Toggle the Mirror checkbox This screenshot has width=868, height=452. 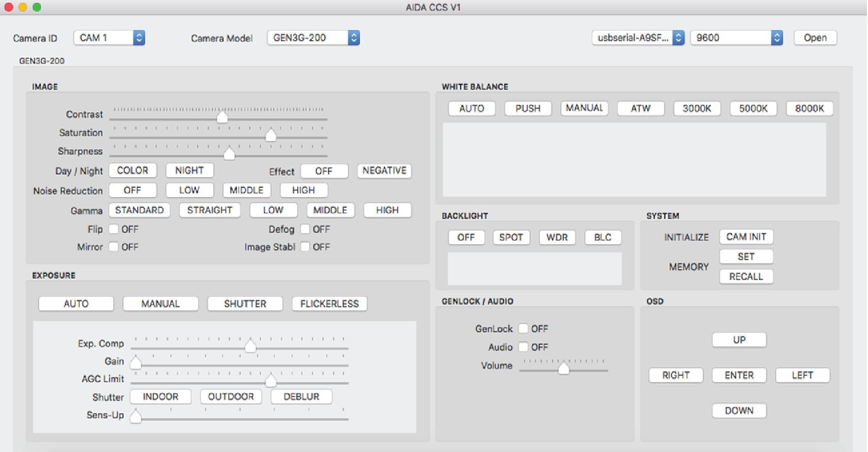[114, 247]
